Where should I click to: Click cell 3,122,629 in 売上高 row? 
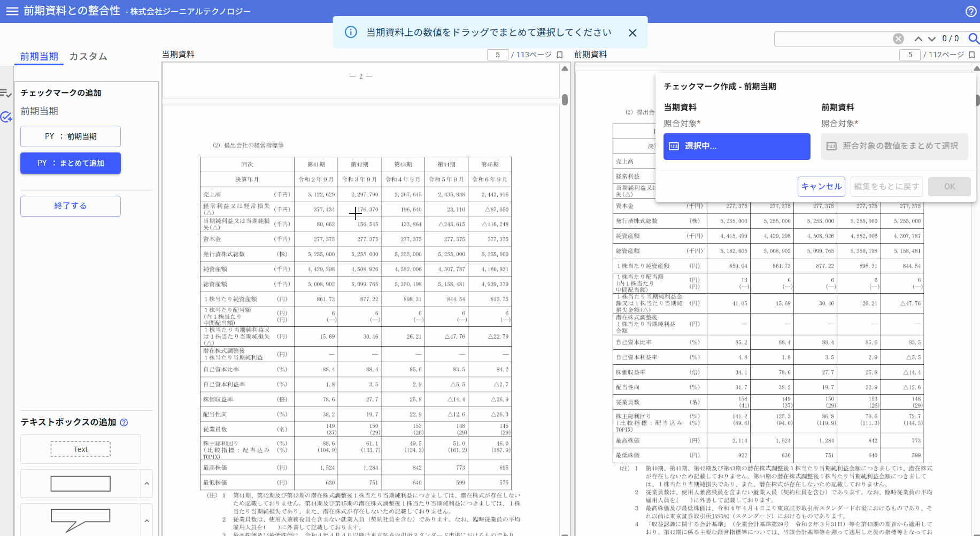pos(321,195)
